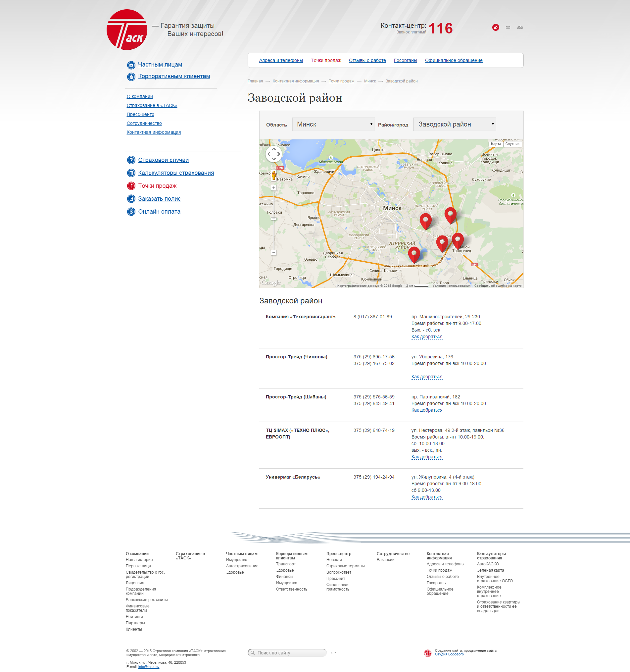Click Как добраться for ТЦ SIMAX

427,457
